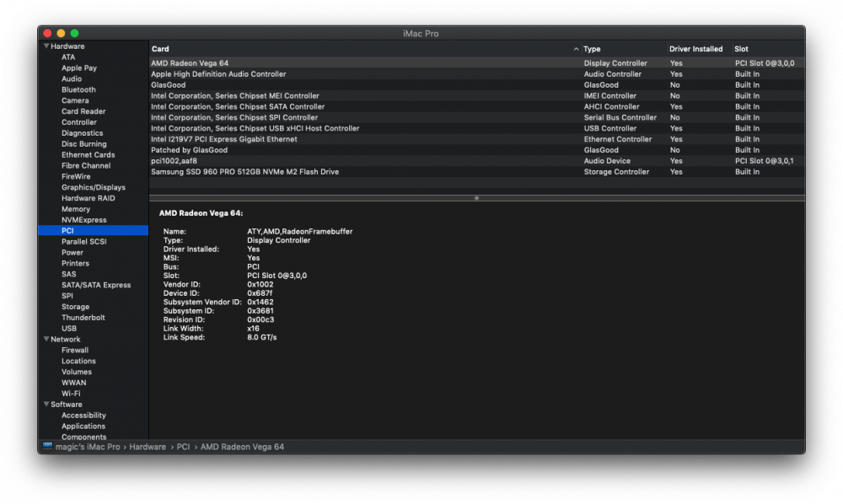Select Locations under Network
Viewport: 843px width, 504px height.
pos(78,361)
